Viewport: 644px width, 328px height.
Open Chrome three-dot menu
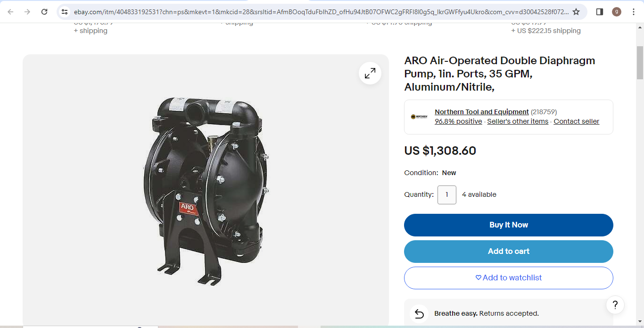pyautogui.click(x=633, y=12)
